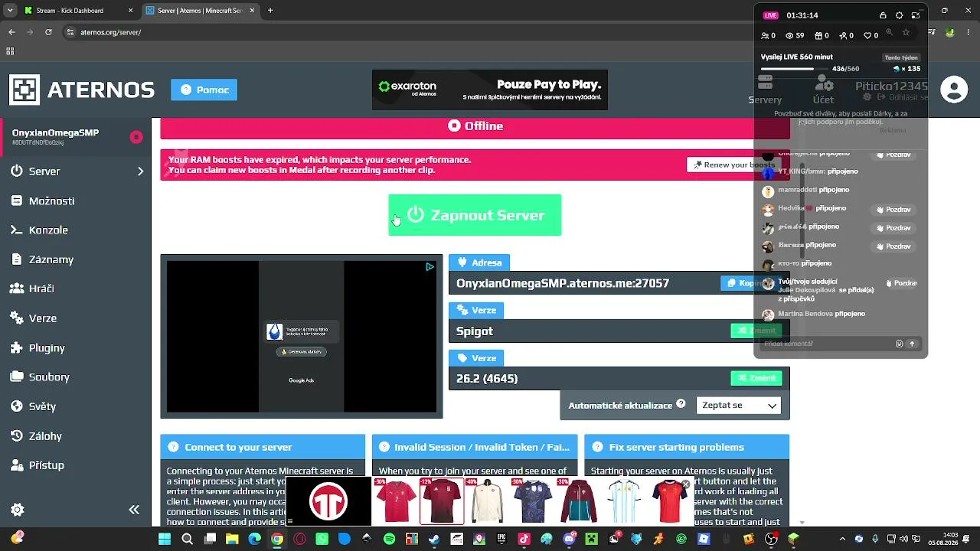
Task: Open emoji picker in comment box
Action: click(x=900, y=344)
